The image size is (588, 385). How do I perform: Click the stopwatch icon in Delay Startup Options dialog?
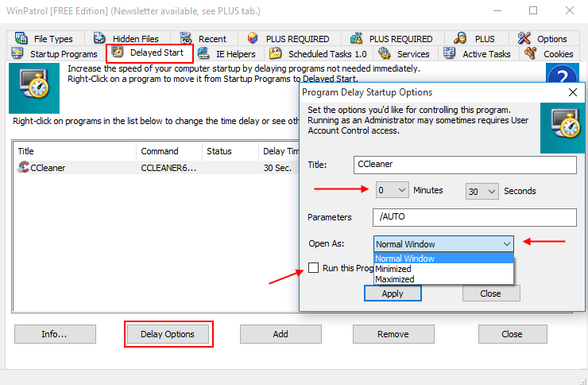[x=563, y=128]
